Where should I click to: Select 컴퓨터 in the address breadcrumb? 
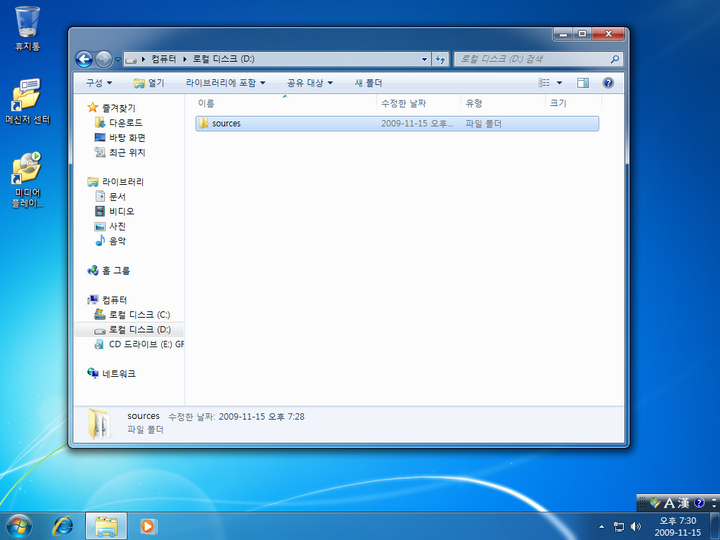tap(163, 59)
